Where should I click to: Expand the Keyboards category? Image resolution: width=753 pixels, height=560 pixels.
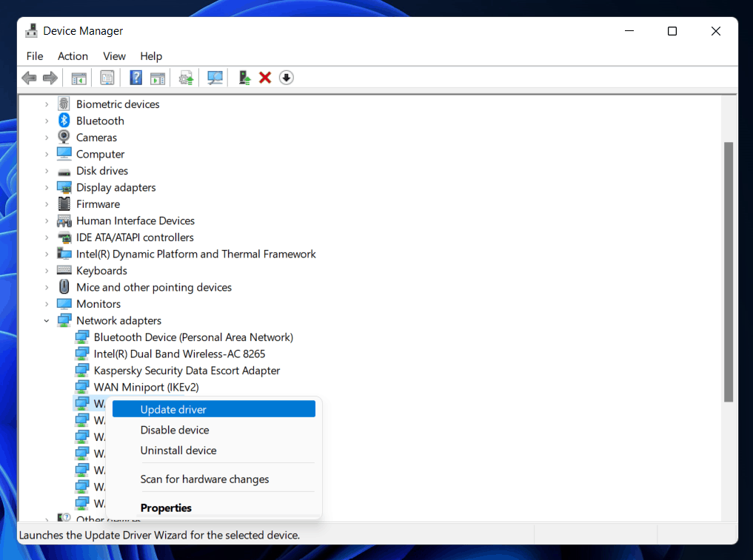(47, 271)
